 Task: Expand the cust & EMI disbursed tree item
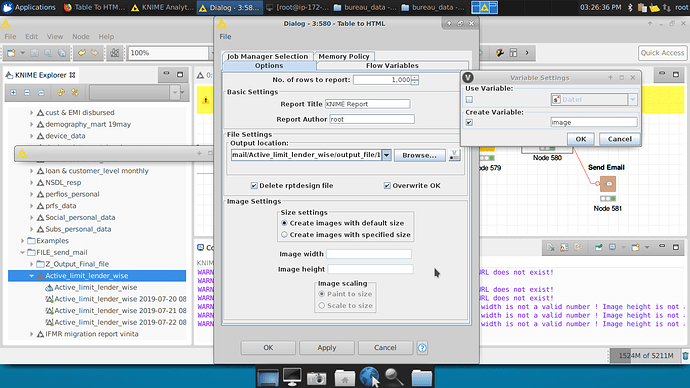pos(32,113)
